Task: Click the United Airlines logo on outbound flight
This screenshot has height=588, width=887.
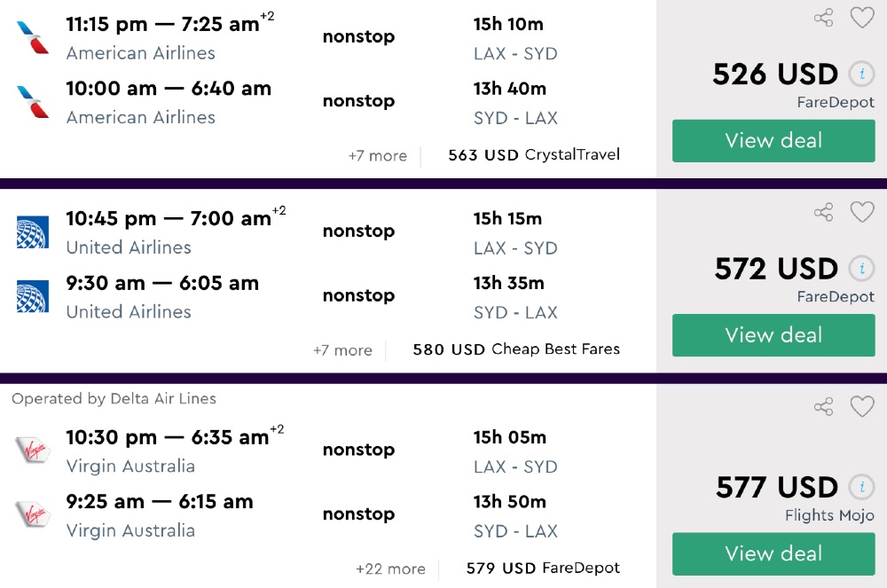Action: coord(33,231)
